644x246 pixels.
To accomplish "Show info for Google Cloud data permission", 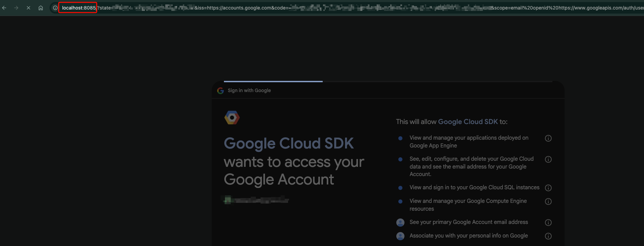I will (548, 159).
